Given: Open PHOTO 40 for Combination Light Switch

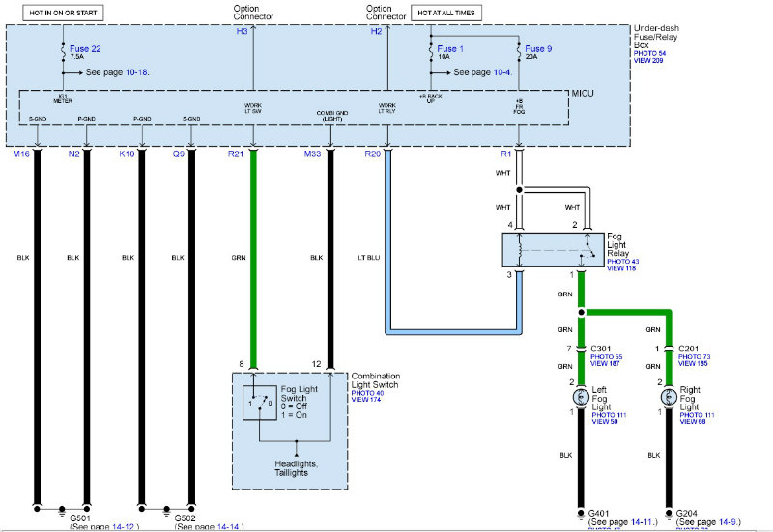Looking at the screenshot, I should point(367,393).
